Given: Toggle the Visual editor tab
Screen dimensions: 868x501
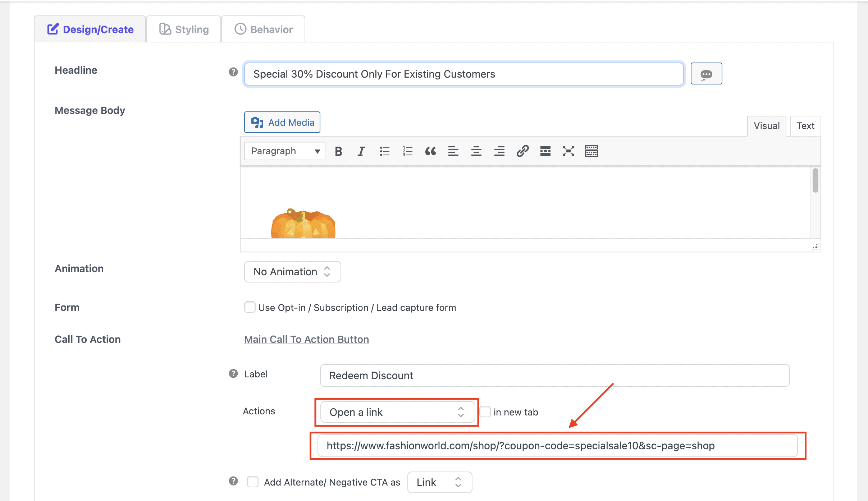Looking at the screenshot, I should point(767,125).
